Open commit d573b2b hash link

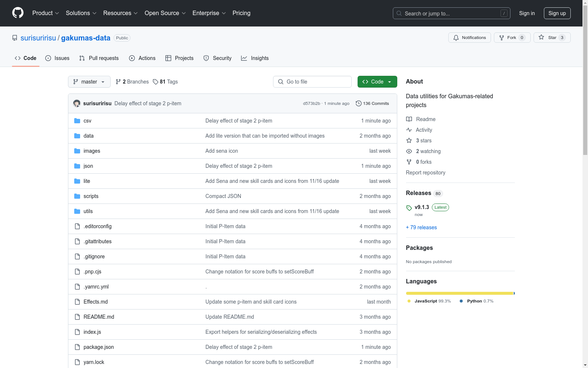312,103
